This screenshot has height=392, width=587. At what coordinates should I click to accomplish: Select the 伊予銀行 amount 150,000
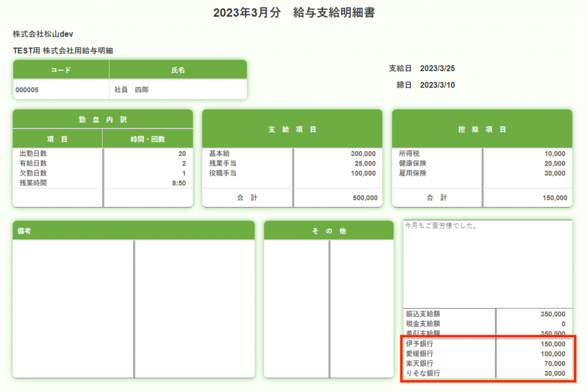(x=553, y=344)
